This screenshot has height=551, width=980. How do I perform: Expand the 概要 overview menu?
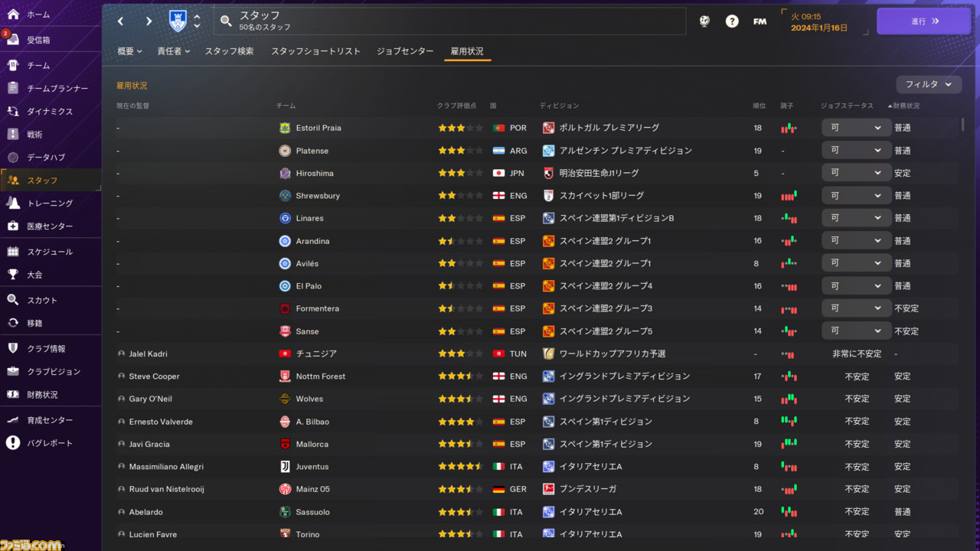click(129, 51)
